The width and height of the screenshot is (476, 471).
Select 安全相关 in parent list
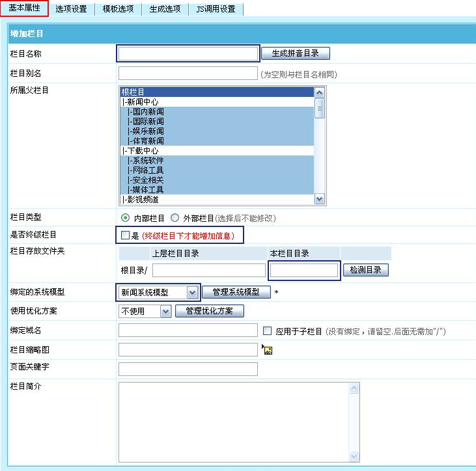click(217, 180)
